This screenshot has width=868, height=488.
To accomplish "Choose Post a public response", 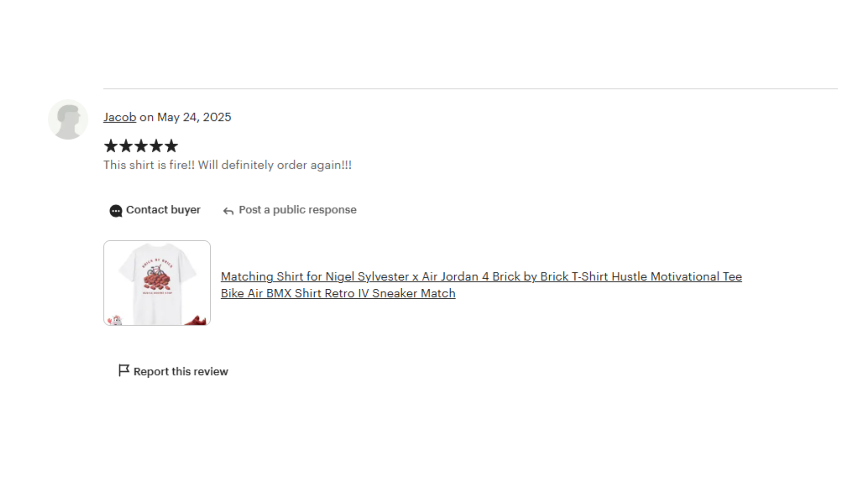I will coord(297,210).
